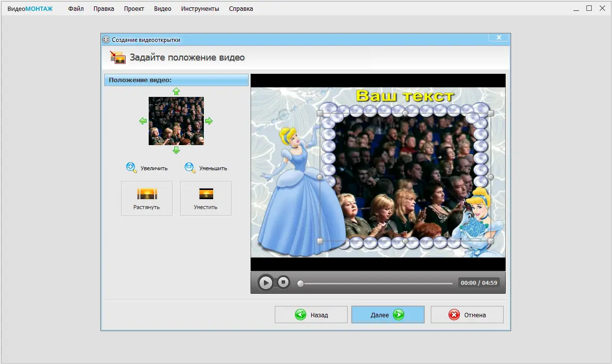Open the Файл menu

tap(76, 9)
